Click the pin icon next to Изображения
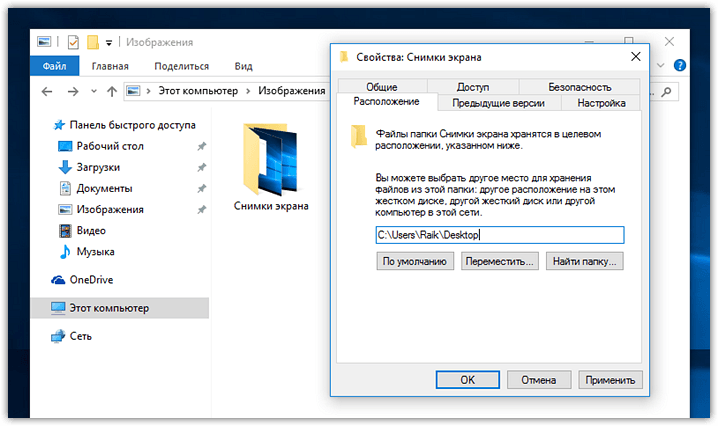Screen dimensions: 718x426 coord(201,210)
